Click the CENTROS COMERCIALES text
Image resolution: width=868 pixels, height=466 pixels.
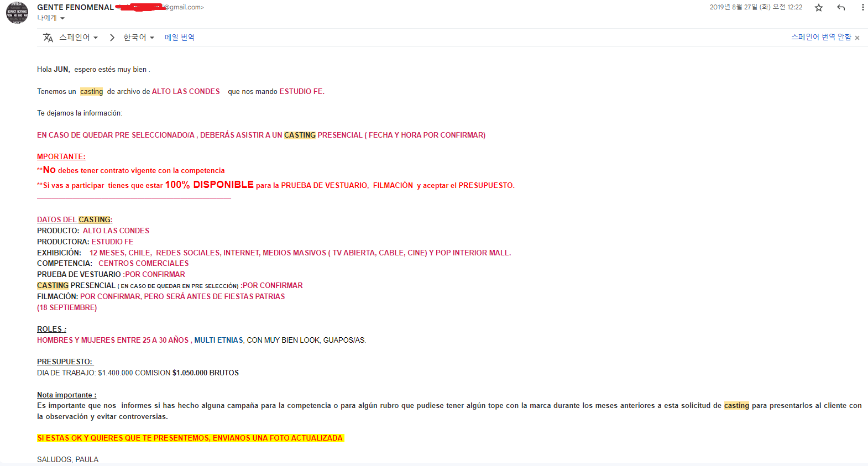point(144,264)
